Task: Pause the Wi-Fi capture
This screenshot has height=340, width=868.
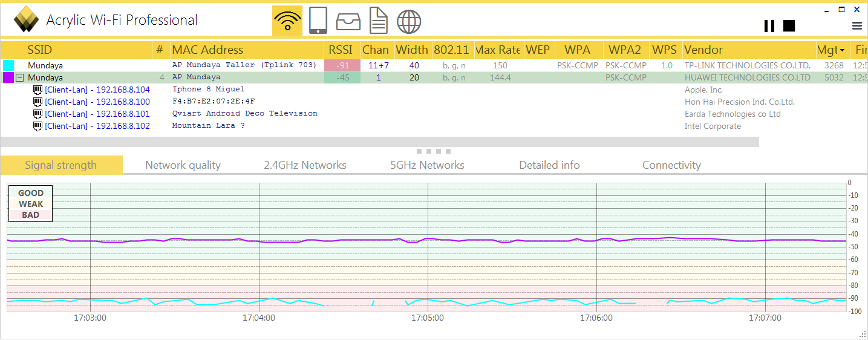Action: point(769,25)
